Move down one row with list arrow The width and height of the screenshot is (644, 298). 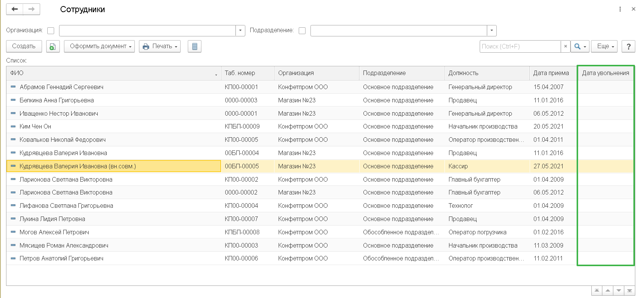point(619,291)
